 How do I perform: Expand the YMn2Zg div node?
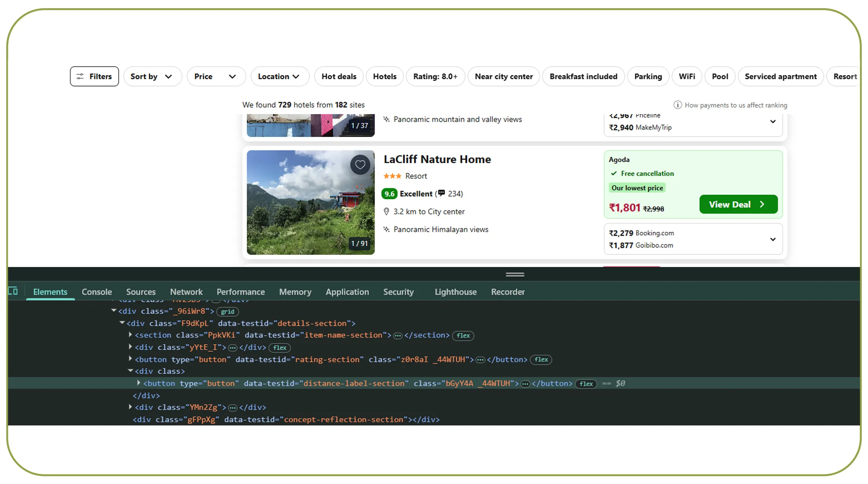pos(130,407)
